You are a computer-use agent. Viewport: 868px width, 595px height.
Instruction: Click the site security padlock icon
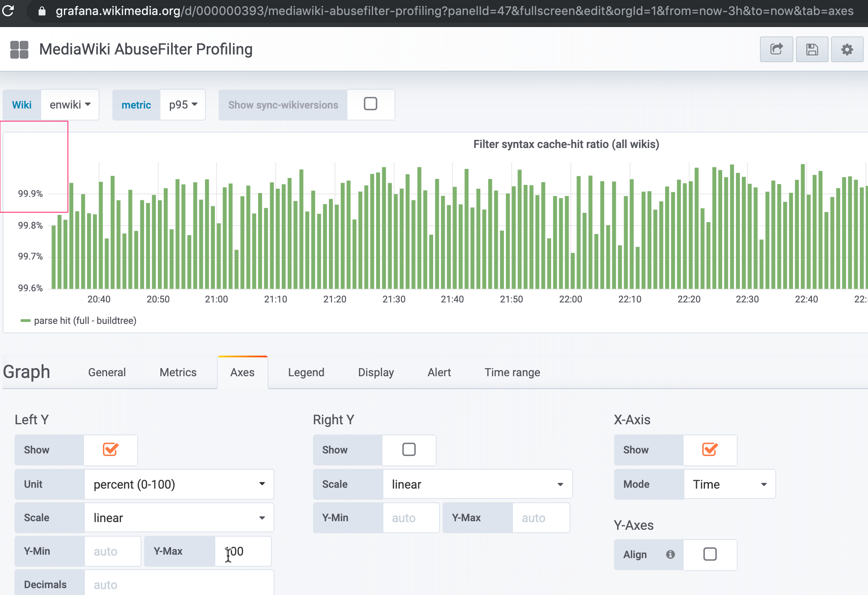41,11
